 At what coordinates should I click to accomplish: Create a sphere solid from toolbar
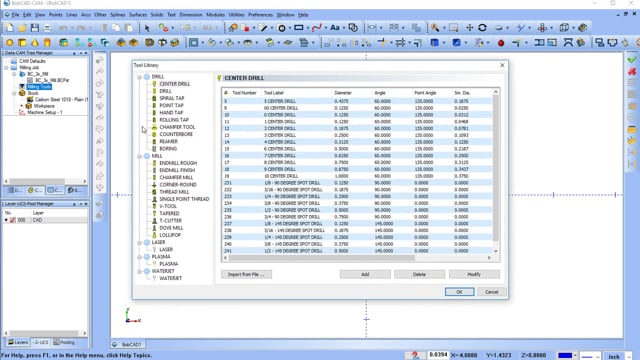coord(9,42)
